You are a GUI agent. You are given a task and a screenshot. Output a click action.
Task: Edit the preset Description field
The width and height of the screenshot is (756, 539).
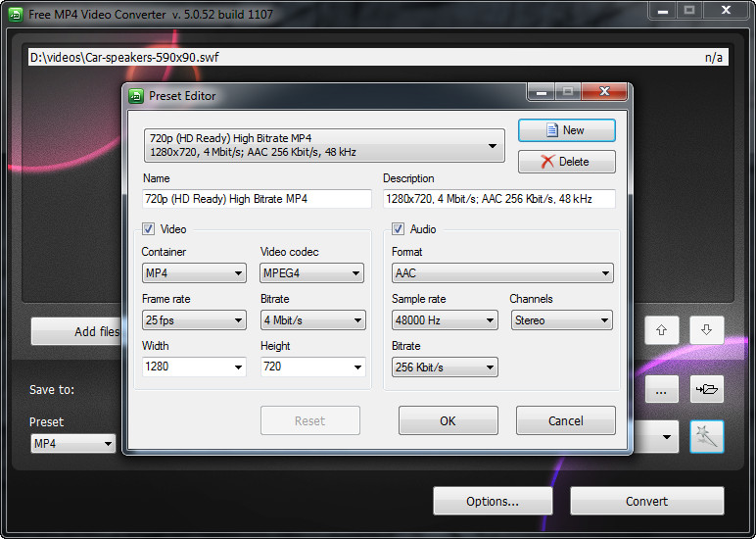coord(499,199)
